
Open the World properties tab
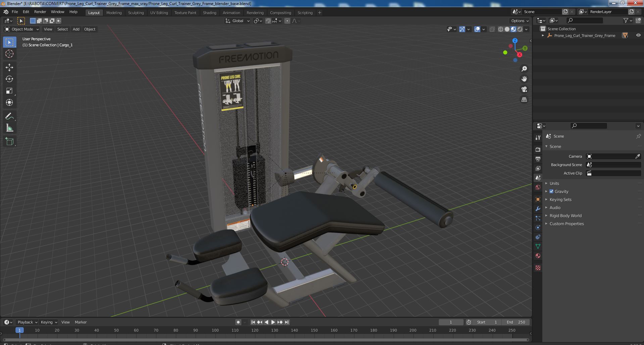point(538,187)
